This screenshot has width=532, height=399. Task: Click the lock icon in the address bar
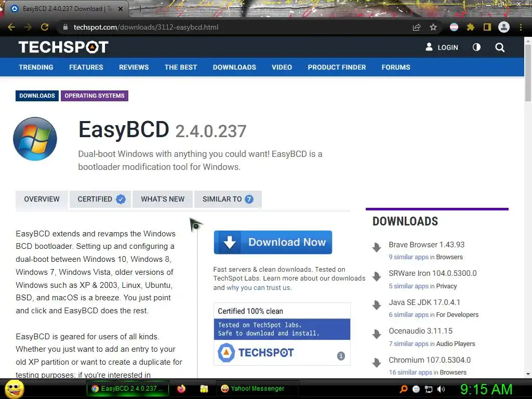[x=65, y=27]
